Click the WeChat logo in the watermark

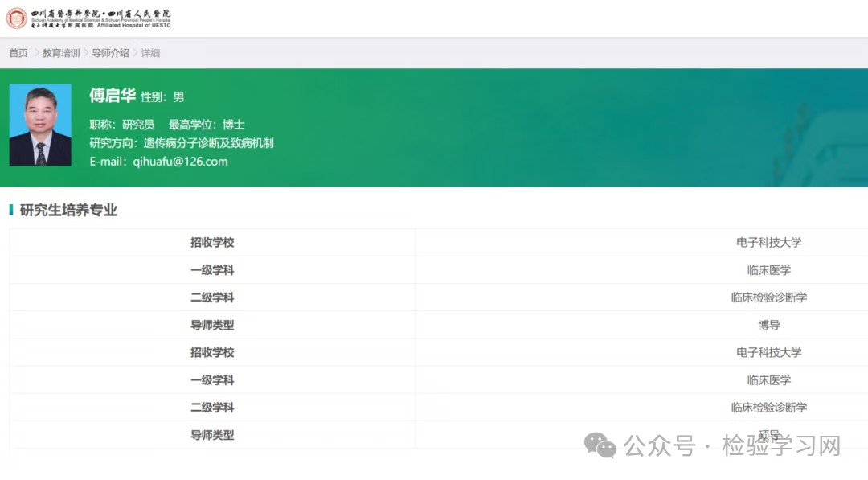click(600, 445)
